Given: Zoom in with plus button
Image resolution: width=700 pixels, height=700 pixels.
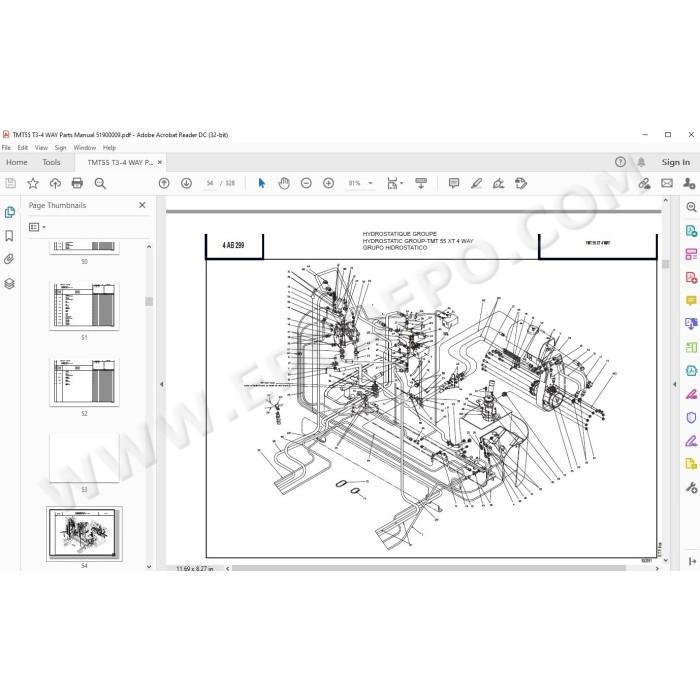Looking at the screenshot, I should [x=328, y=183].
